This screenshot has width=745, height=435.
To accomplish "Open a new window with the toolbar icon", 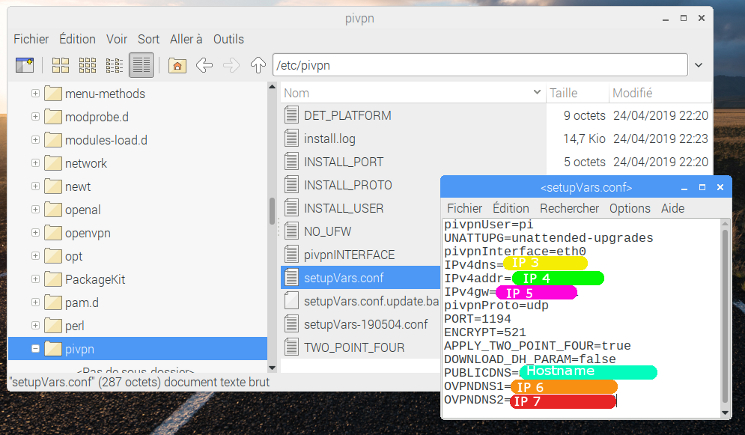I will 25,65.
